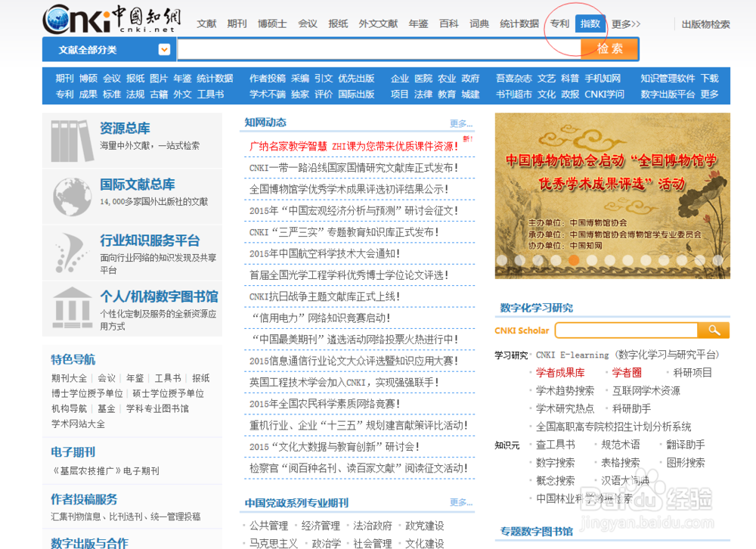Image resolution: width=756 pixels, height=549 pixels.
Task: Click 博士学位授予单位 link
Action: click(x=87, y=394)
